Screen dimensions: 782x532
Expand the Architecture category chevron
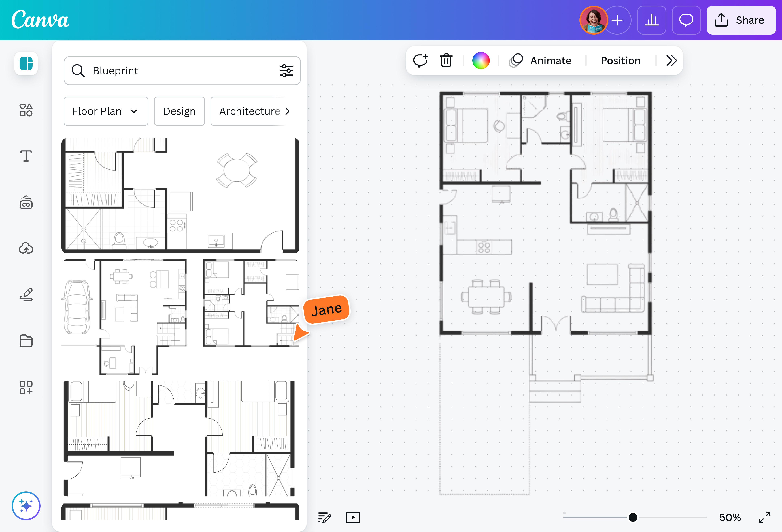pos(287,111)
